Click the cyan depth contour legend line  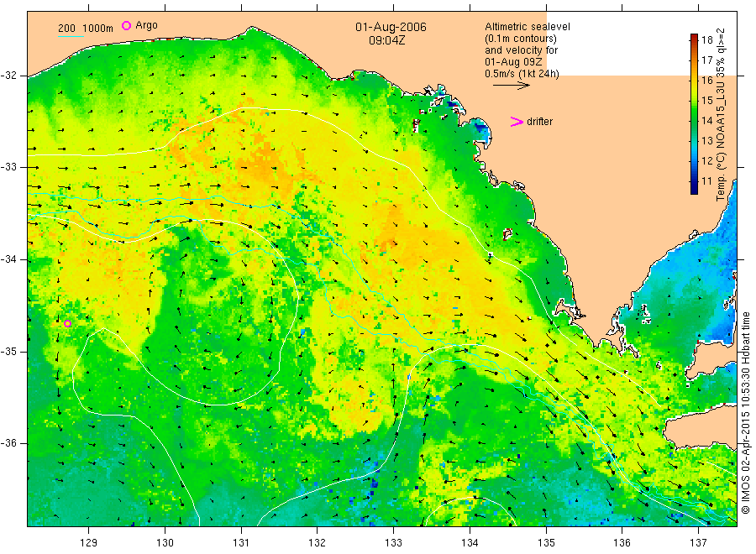click(71, 36)
